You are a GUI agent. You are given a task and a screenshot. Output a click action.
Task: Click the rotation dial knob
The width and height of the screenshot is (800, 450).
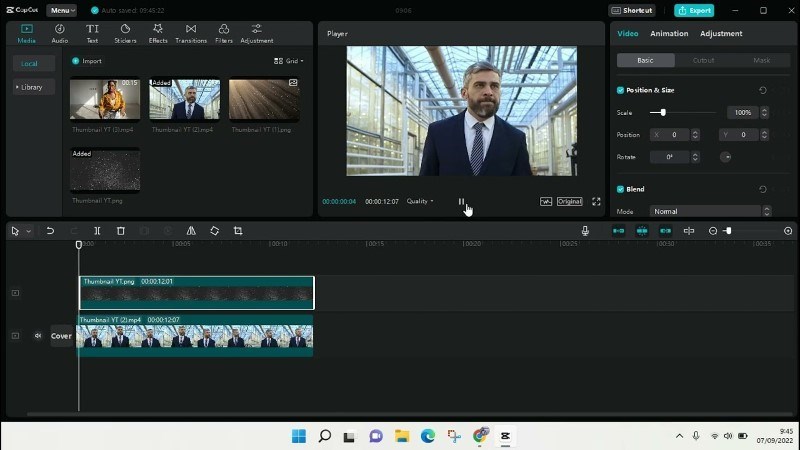726,157
